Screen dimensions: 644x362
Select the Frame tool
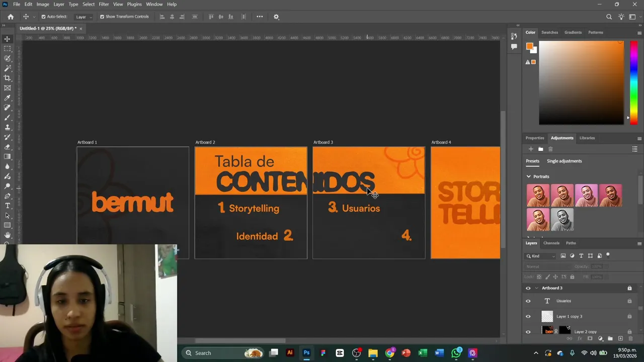(7, 88)
